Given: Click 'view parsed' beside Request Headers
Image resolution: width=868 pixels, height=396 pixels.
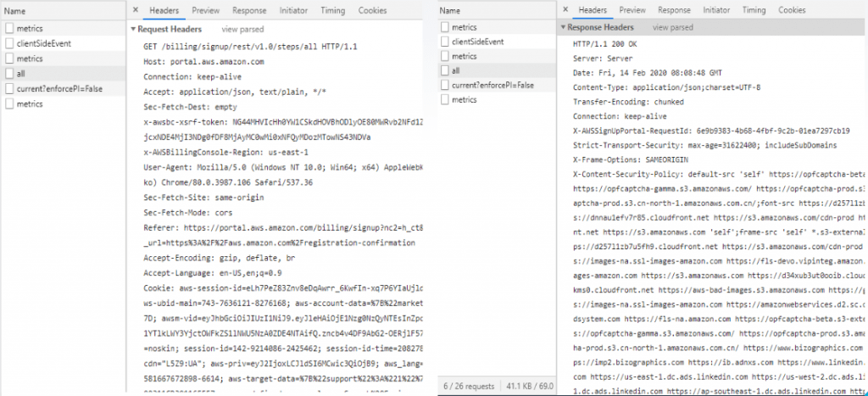Looking at the screenshot, I should (242, 30).
